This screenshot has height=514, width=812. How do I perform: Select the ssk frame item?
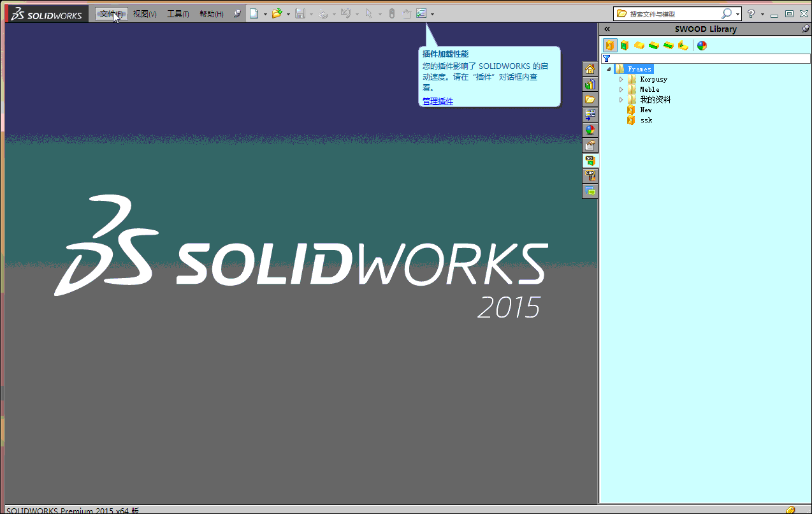[646, 120]
